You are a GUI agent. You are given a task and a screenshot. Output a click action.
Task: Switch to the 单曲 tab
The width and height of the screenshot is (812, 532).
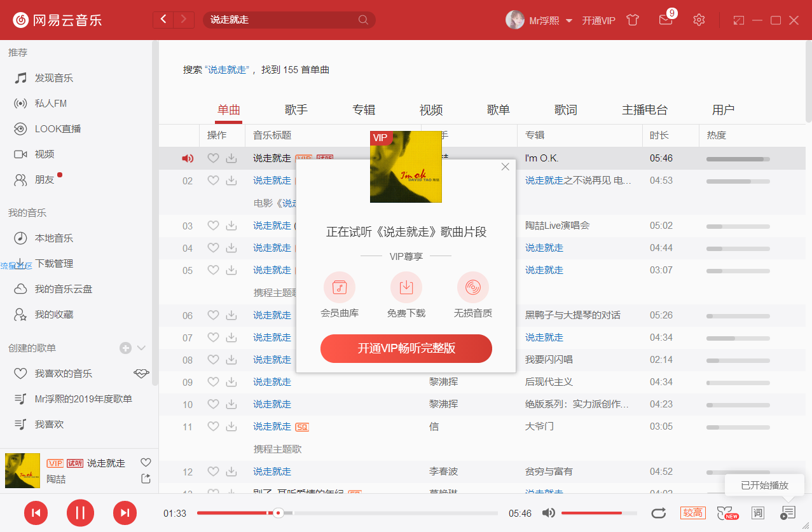point(229,110)
